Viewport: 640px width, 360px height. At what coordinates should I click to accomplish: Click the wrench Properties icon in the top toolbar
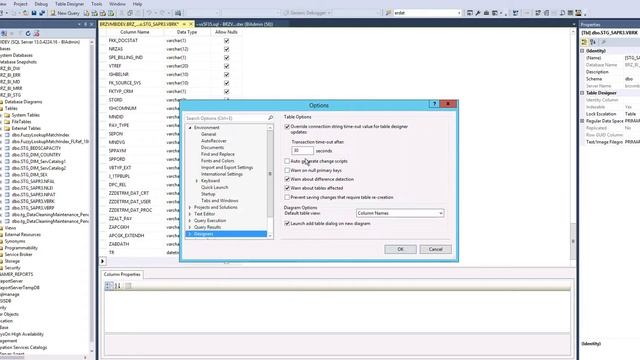pyautogui.click(x=478, y=13)
